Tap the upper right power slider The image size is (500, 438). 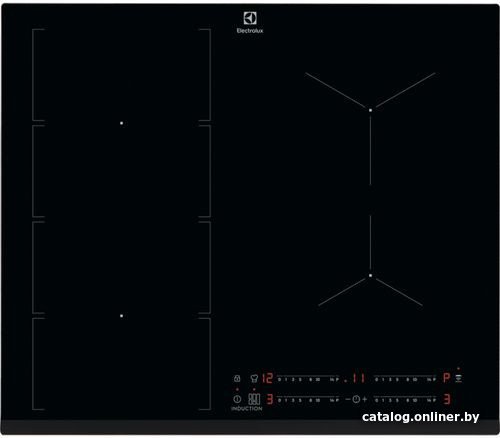tap(406, 378)
